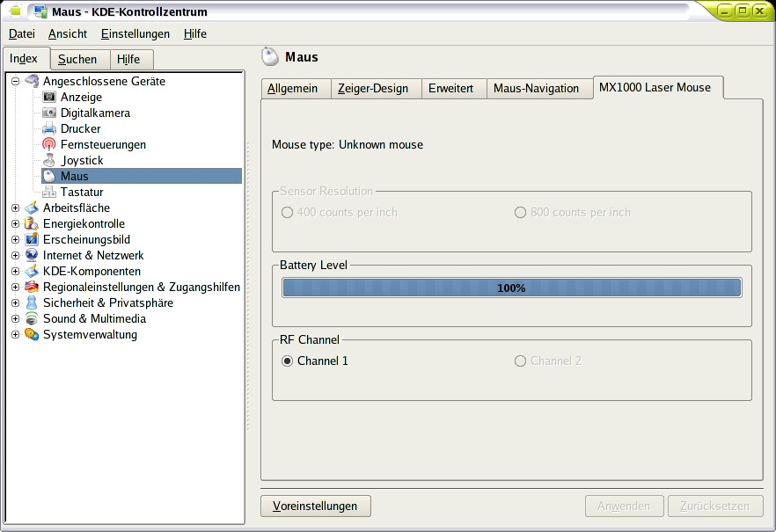Click the Zurücksetzen button
This screenshot has width=776, height=532.
[x=715, y=506]
